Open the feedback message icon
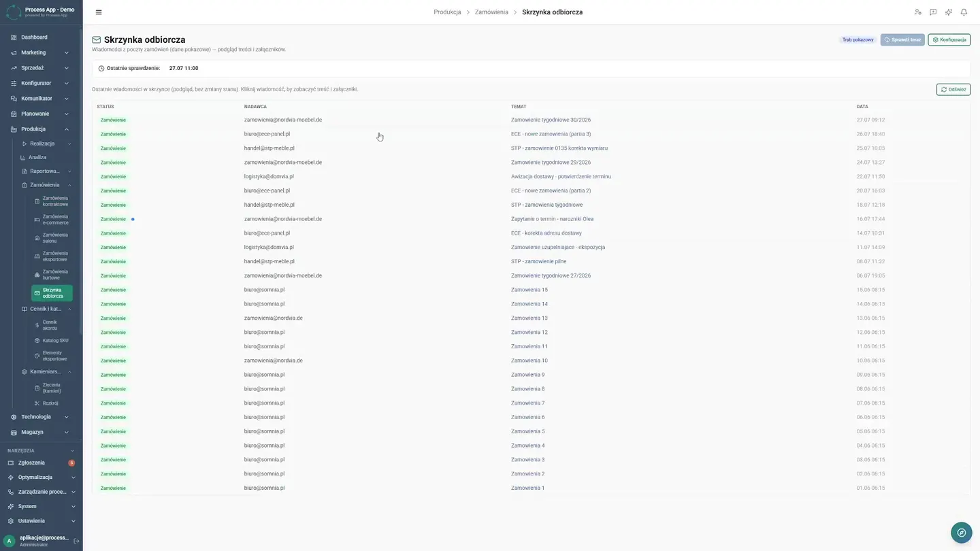980x551 pixels. click(x=933, y=12)
